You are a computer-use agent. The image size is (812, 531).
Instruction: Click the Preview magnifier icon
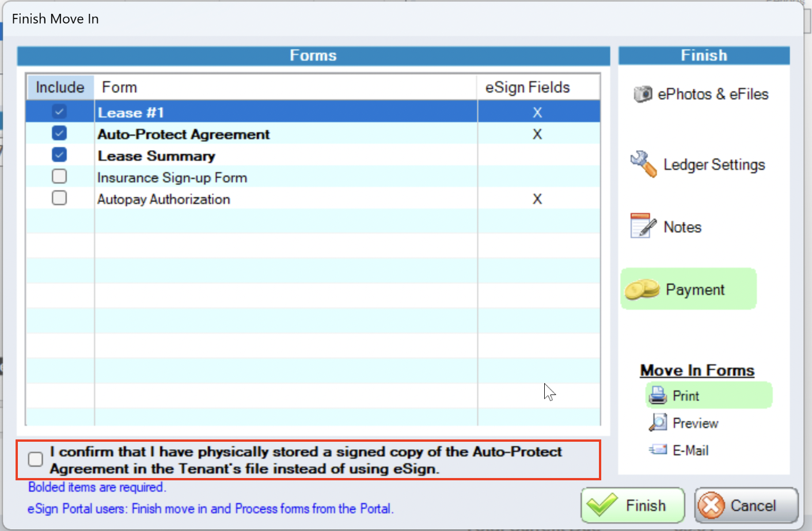658,422
